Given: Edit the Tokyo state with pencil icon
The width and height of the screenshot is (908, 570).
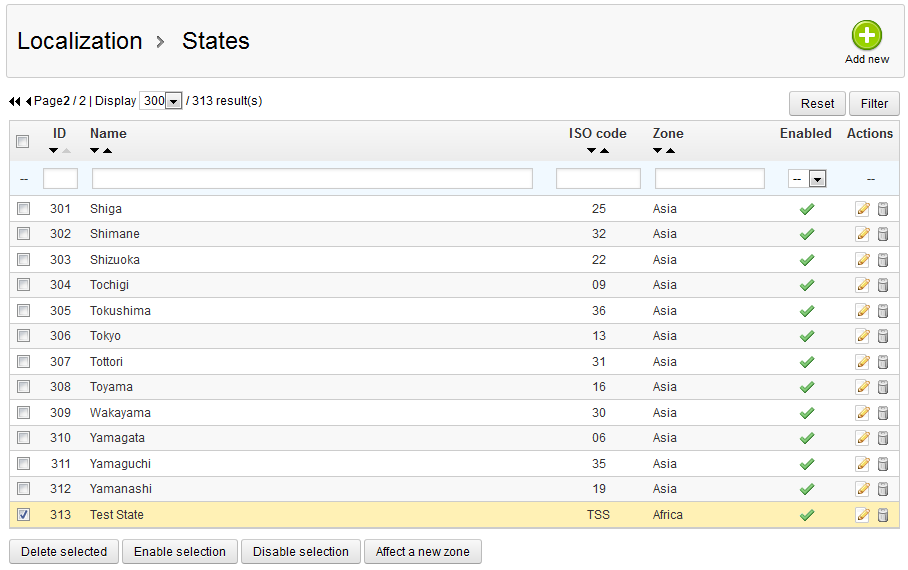Looking at the screenshot, I should [862, 336].
